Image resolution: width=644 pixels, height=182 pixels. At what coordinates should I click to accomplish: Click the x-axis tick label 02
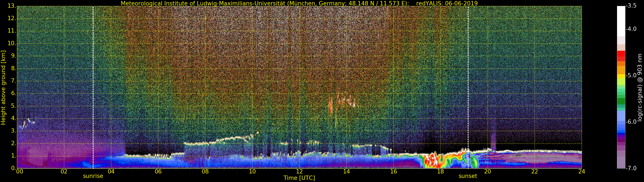[64, 172]
